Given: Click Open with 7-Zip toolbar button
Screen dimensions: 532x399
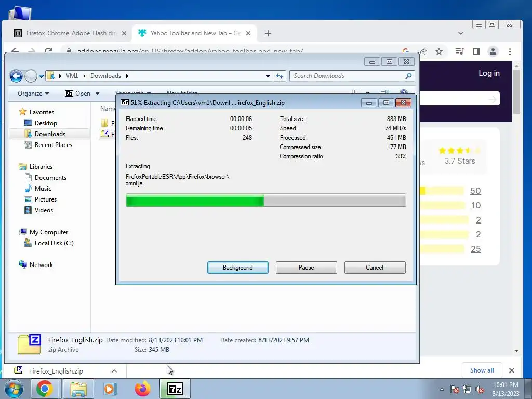Looking at the screenshot, I should tap(78, 94).
